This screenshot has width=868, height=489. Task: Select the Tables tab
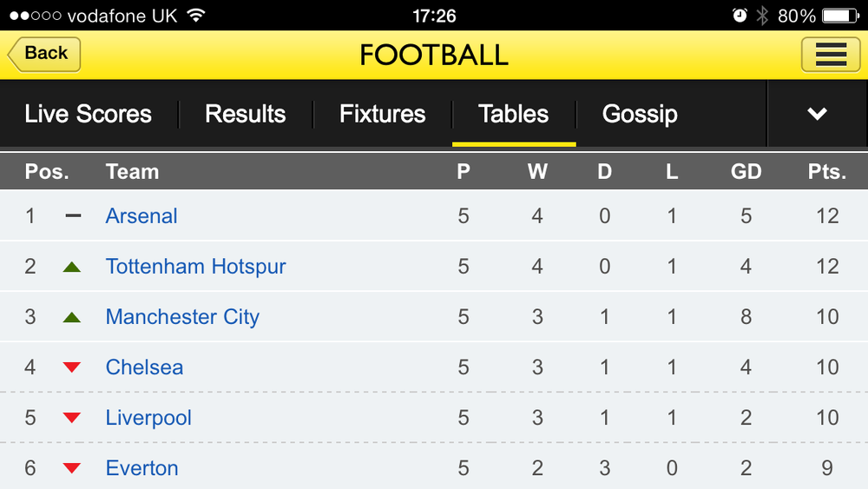pos(513,114)
